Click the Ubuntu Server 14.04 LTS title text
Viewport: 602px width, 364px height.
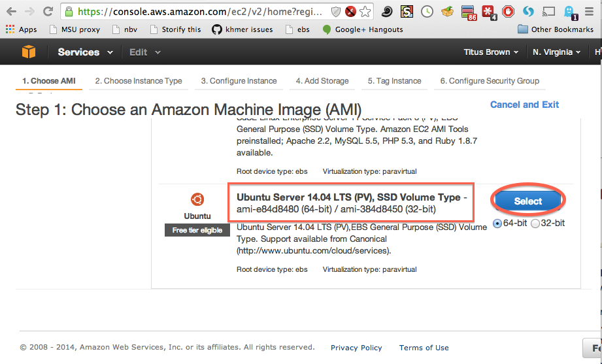tap(348, 197)
